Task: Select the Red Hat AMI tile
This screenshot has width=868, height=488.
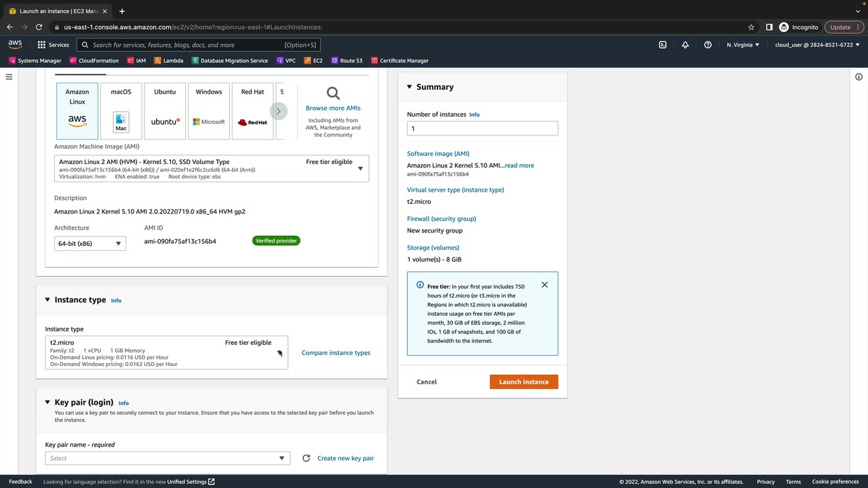Action: click(x=252, y=110)
